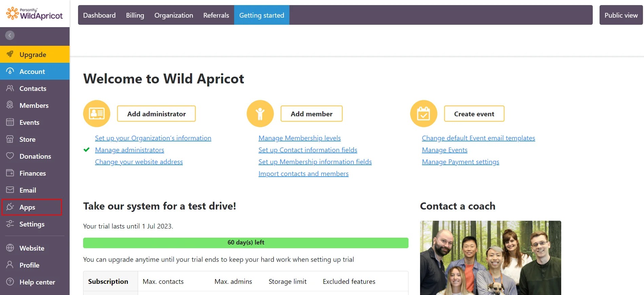Viewport: 644px width, 295px height.
Task: Click the Add administrator button
Action: 156,114
